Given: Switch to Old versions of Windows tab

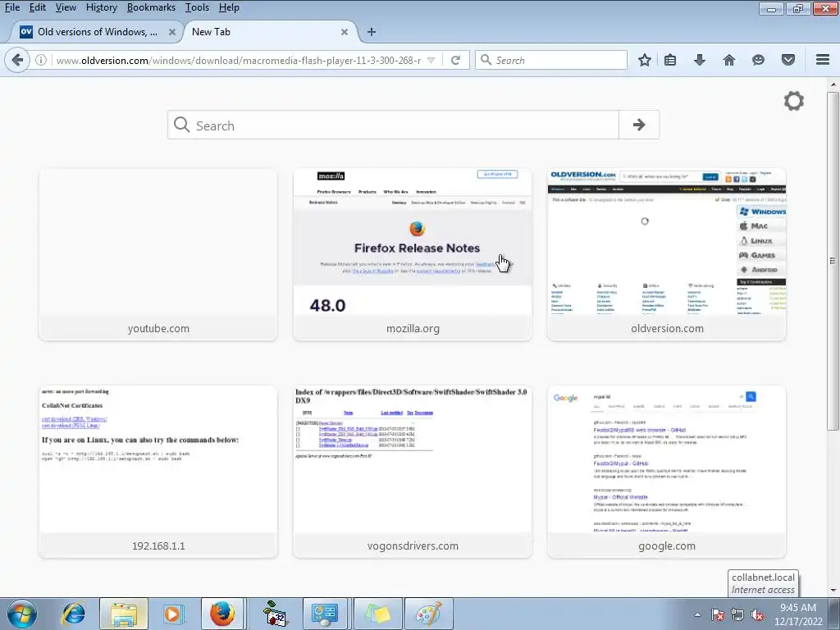Looking at the screenshot, I should 97,32.
